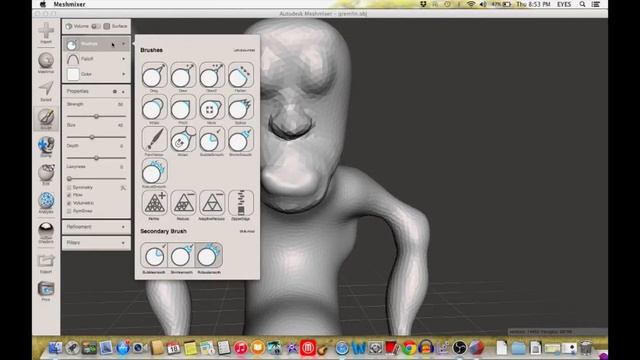Open the Analysis tool
This screenshot has width=640, height=360.
coord(46,202)
